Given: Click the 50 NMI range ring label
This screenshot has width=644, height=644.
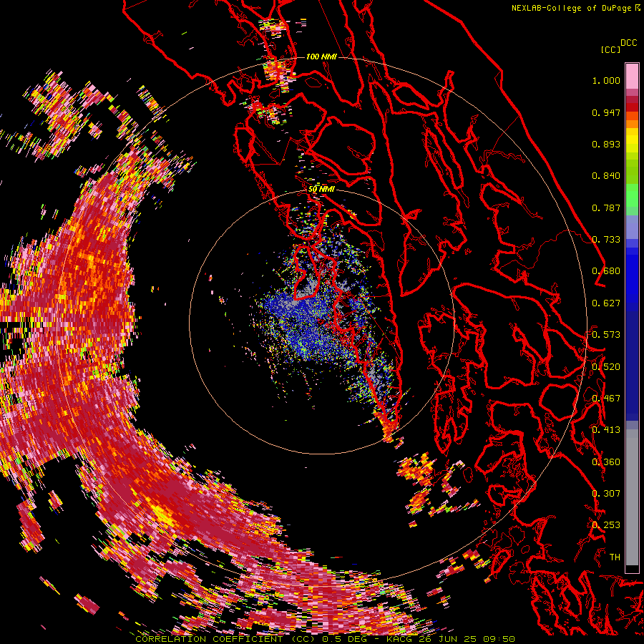Looking at the screenshot, I should (321, 190).
